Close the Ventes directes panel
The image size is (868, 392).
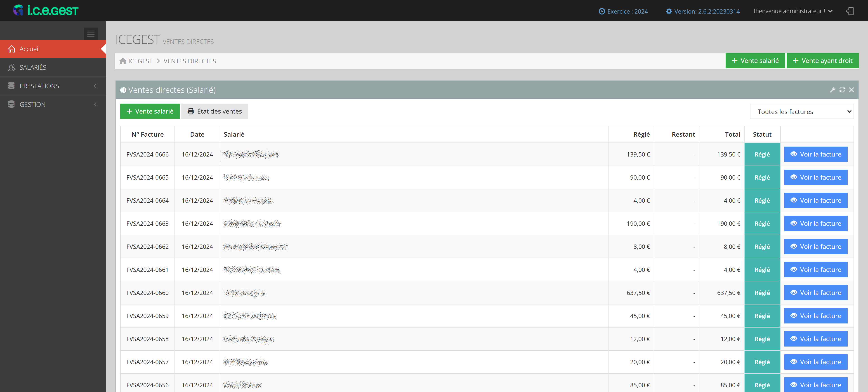[x=851, y=90]
